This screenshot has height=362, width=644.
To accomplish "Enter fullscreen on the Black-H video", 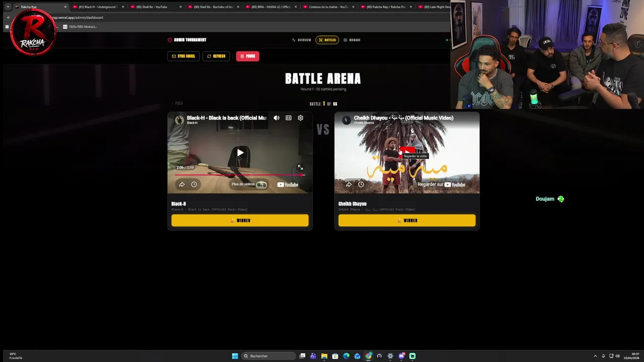I will [300, 167].
